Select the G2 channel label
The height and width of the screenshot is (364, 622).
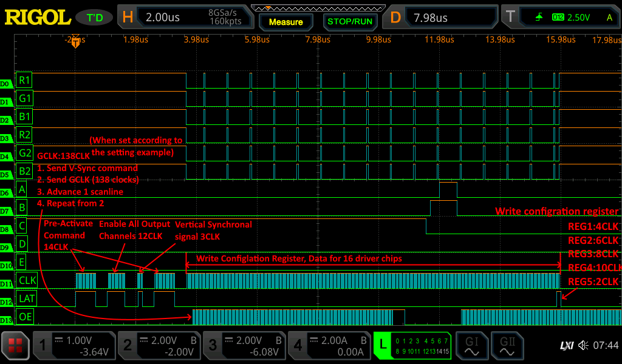point(25,153)
